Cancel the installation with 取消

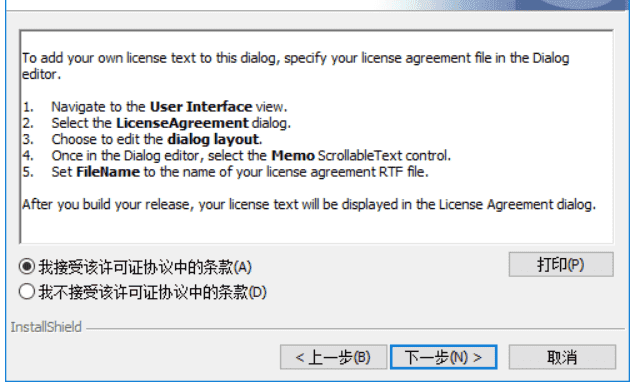point(562,357)
